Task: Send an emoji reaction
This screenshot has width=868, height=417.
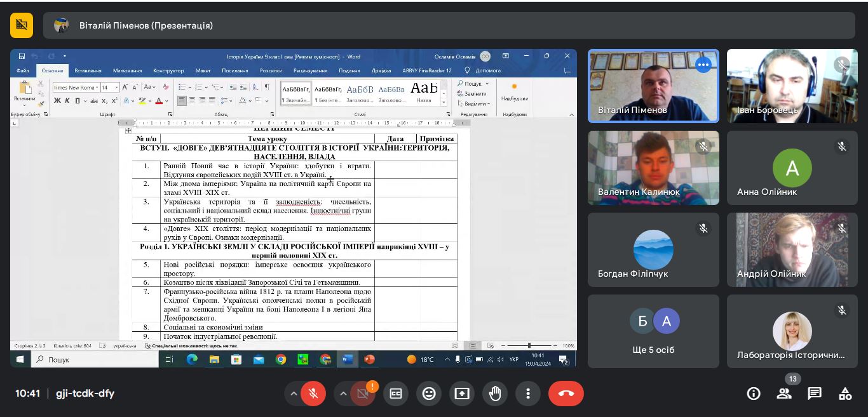Action: (429, 394)
